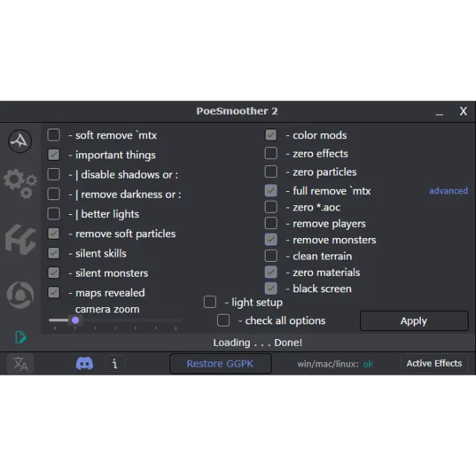476x476 pixels.
Task: Tick the check all options box
Action: (223, 321)
